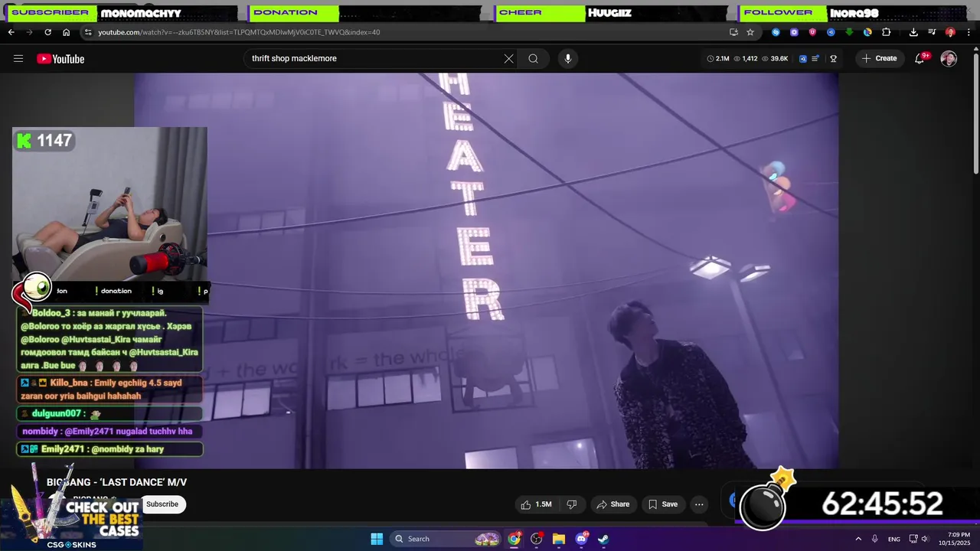Viewport: 980px width, 551px height.
Task: Like the video showing 1.5M
Action: (536, 504)
